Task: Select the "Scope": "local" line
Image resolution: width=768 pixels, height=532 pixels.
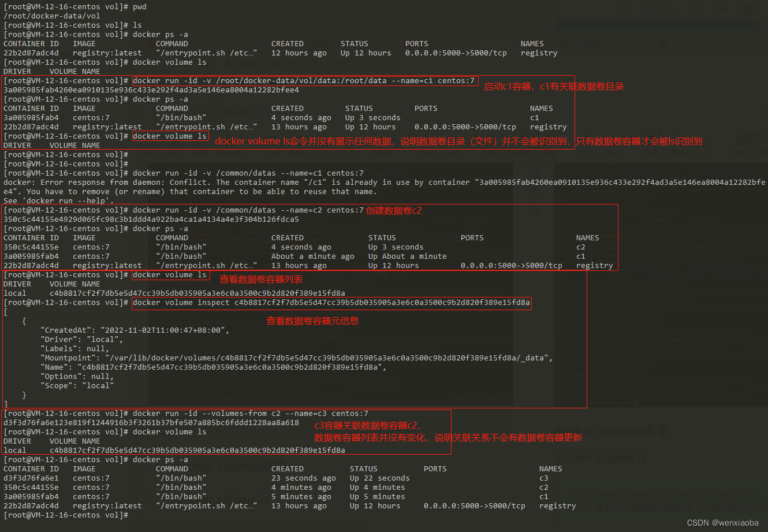Action: (x=77, y=386)
